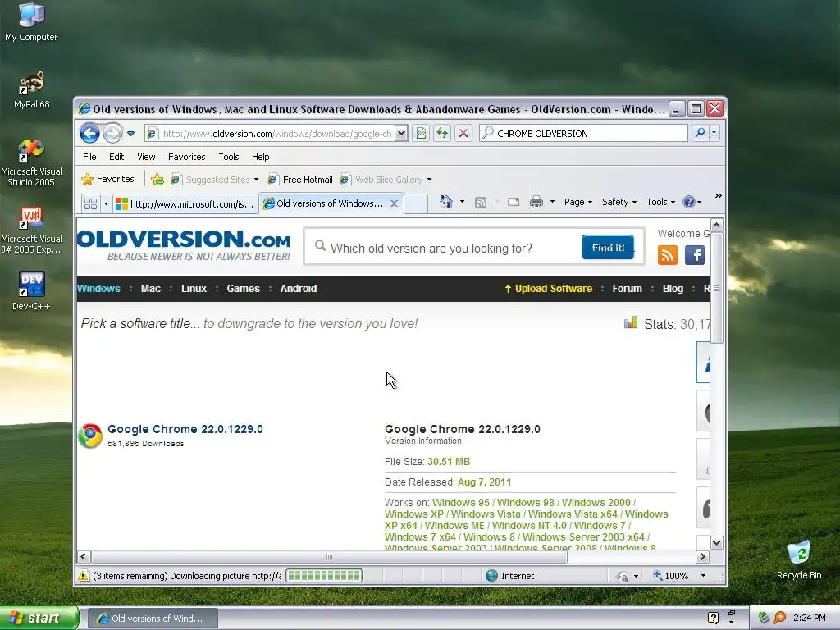
Task: Select the Mac category link
Action: point(151,288)
